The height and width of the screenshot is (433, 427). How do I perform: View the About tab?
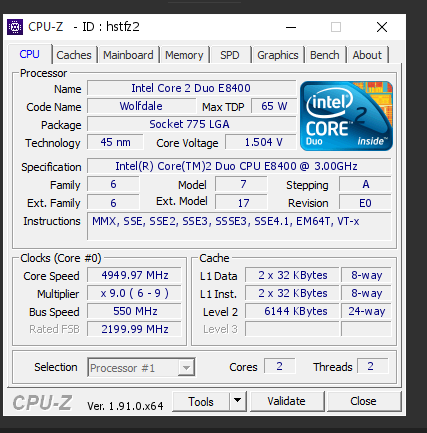367,55
